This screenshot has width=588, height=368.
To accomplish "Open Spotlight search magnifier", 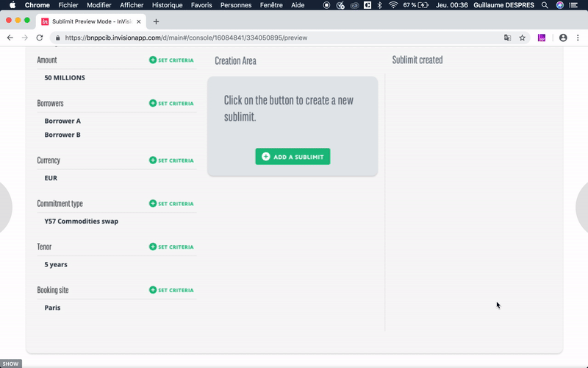I will click(545, 5).
